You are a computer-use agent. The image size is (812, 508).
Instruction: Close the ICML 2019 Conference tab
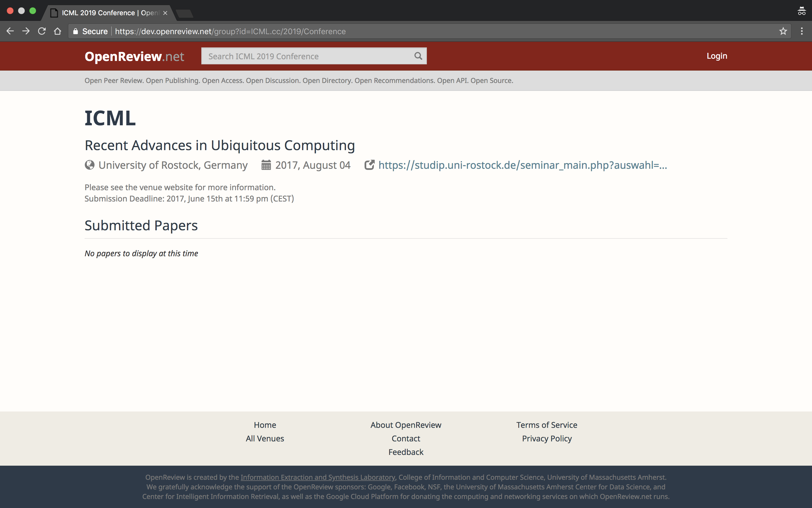165,13
